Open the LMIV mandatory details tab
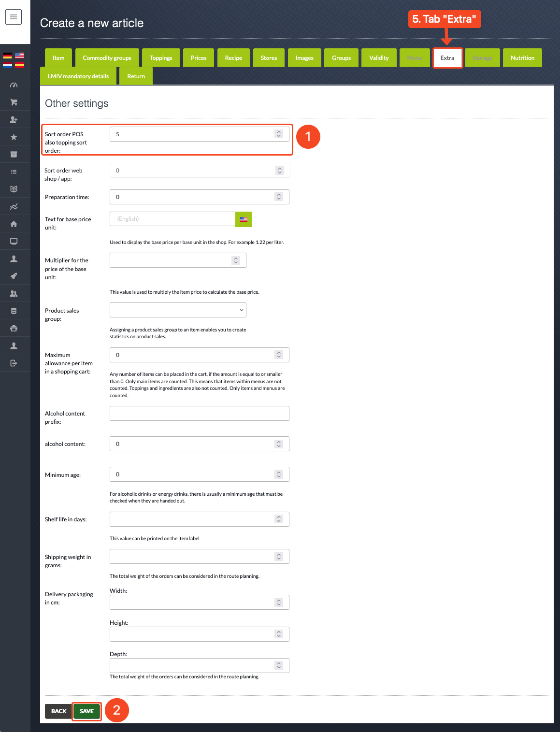Viewport: 560px width, 732px height. coord(78,76)
